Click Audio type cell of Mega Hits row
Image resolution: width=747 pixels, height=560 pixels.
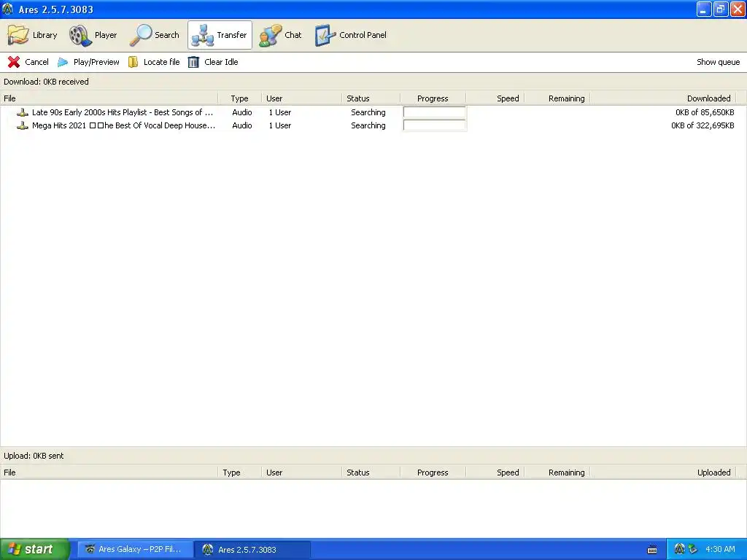point(242,125)
